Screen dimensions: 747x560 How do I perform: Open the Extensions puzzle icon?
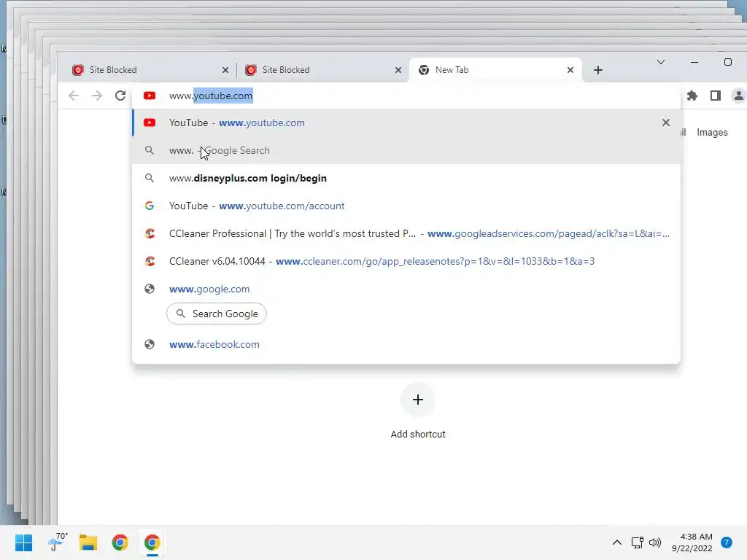(x=692, y=96)
